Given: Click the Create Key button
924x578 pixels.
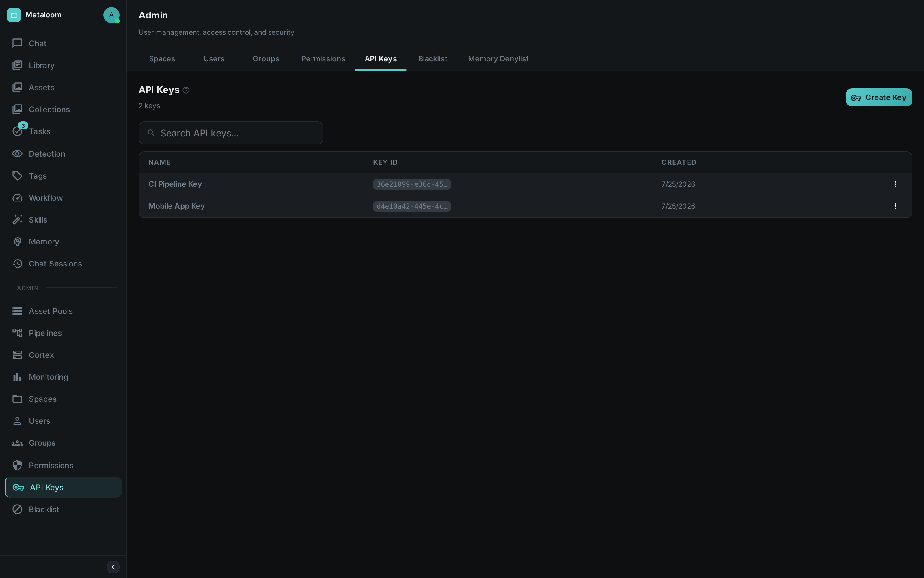Looking at the screenshot, I should tap(879, 97).
